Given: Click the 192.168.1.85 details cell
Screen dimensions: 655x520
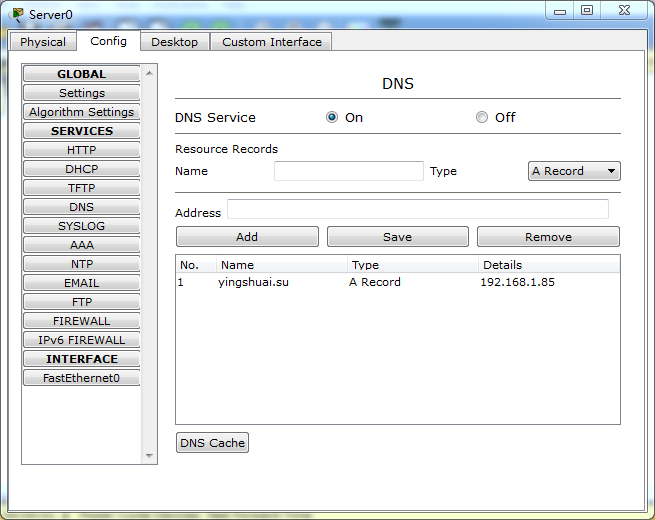Looking at the screenshot, I should click(518, 282).
